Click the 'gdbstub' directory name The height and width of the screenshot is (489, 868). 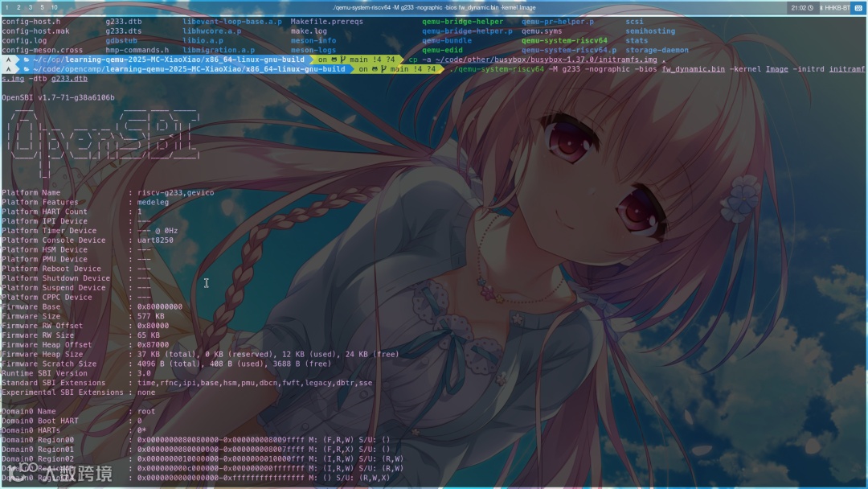click(x=121, y=40)
